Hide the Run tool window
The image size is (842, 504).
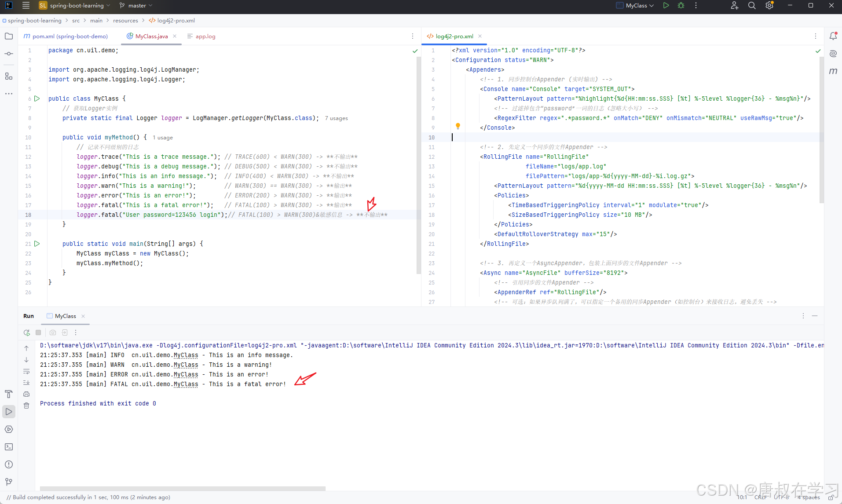pos(815,316)
